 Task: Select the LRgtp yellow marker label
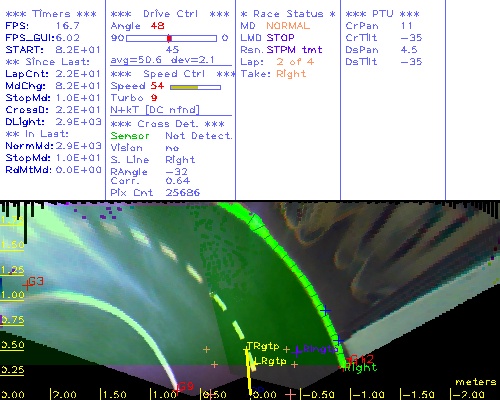[270, 361]
